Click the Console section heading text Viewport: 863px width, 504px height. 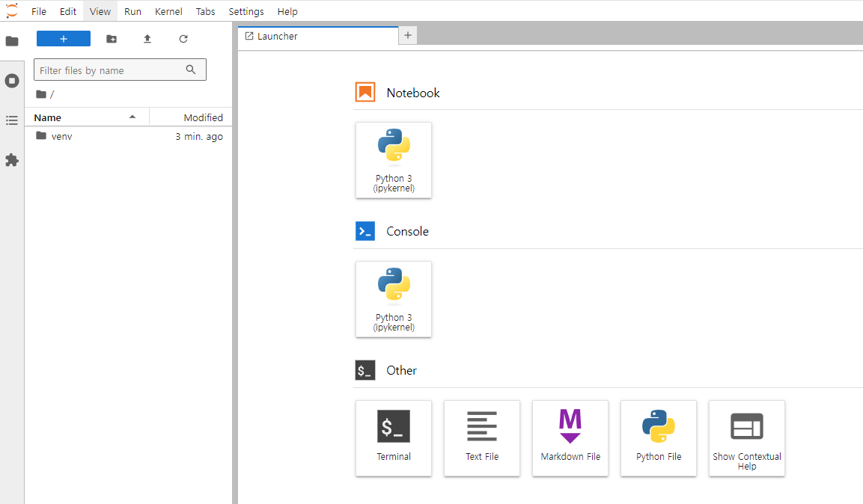click(x=407, y=231)
